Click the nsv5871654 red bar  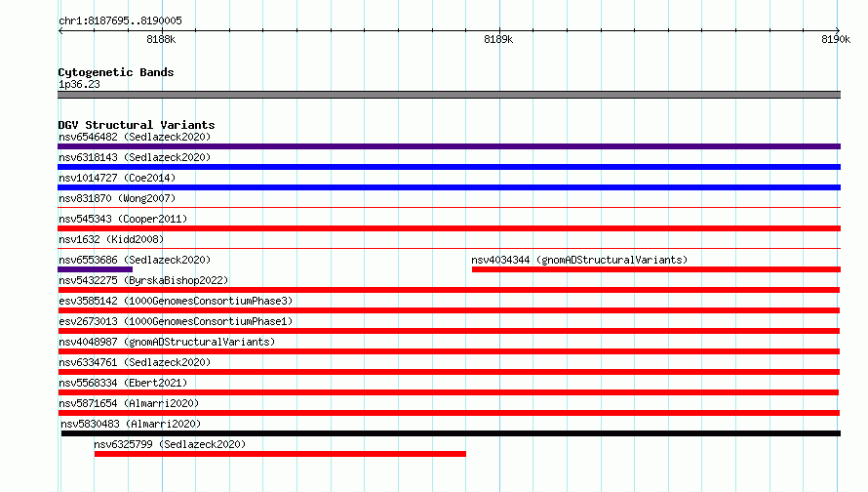click(x=449, y=413)
